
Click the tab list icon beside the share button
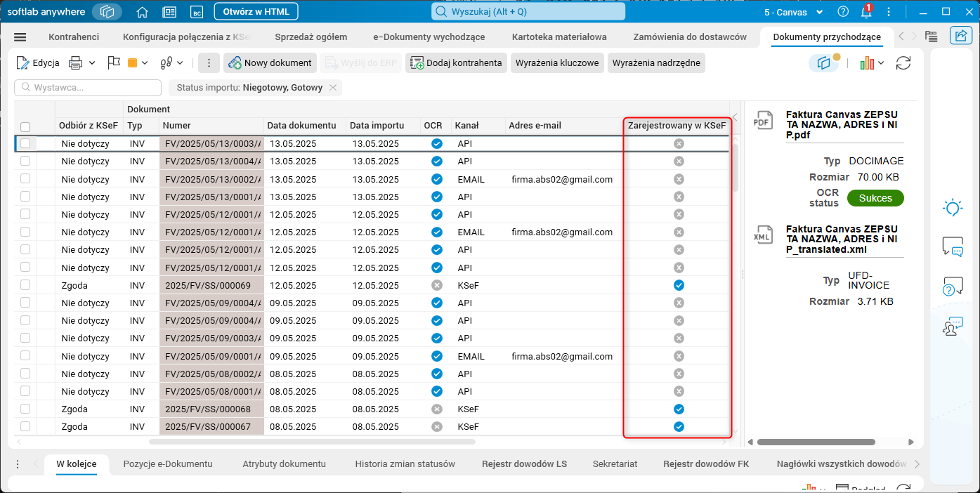932,37
